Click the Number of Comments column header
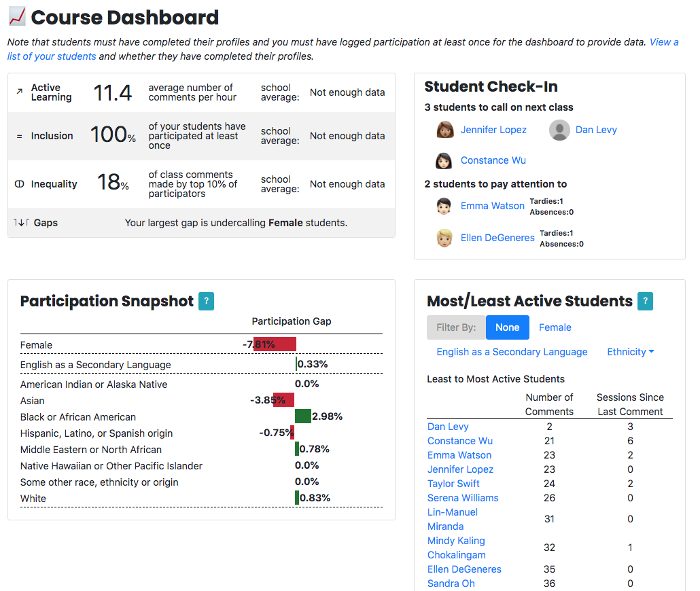The image size is (700, 591). (549, 404)
